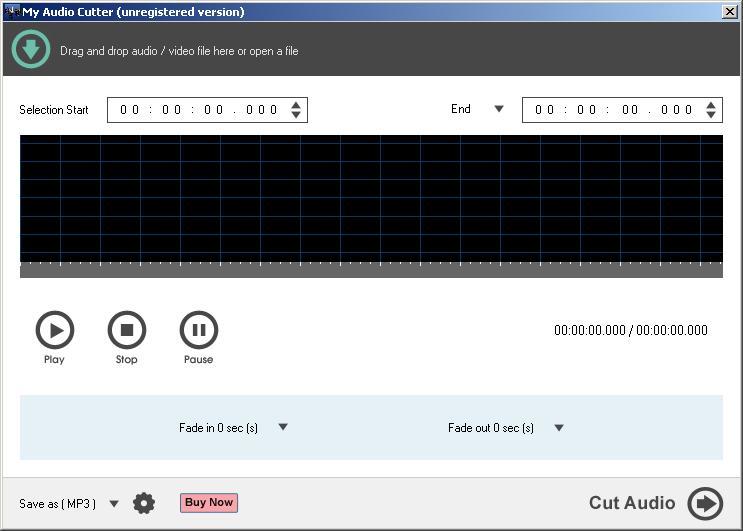Click the Pause button
743x531 pixels.
(x=199, y=330)
